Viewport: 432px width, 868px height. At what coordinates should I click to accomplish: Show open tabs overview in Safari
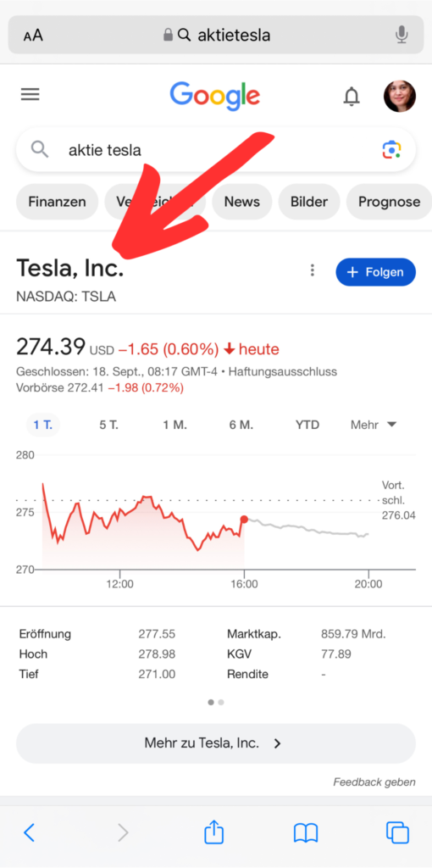click(x=397, y=832)
